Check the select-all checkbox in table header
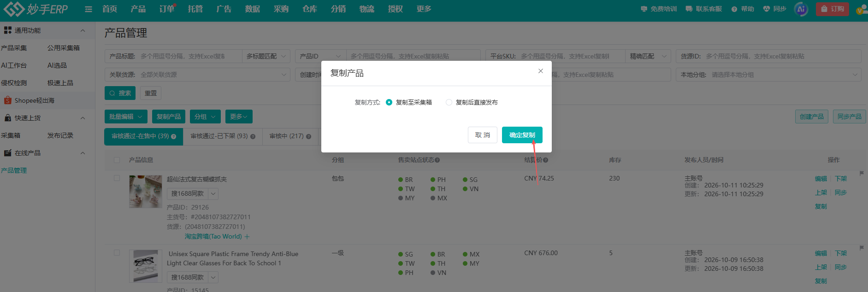The width and height of the screenshot is (868, 292). click(117, 160)
